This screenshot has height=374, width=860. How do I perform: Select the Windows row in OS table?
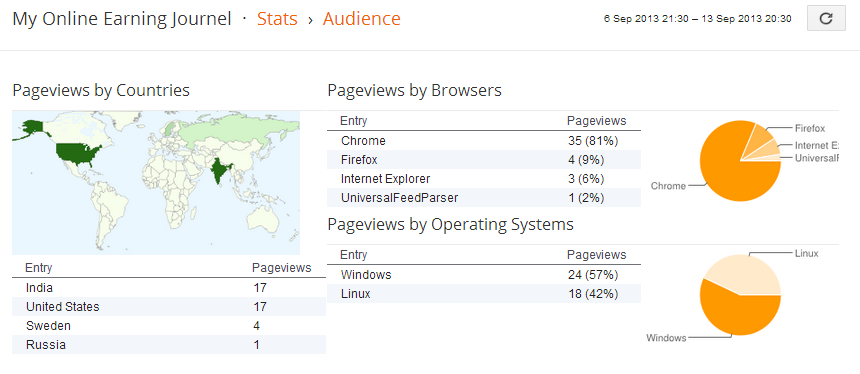point(484,275)
